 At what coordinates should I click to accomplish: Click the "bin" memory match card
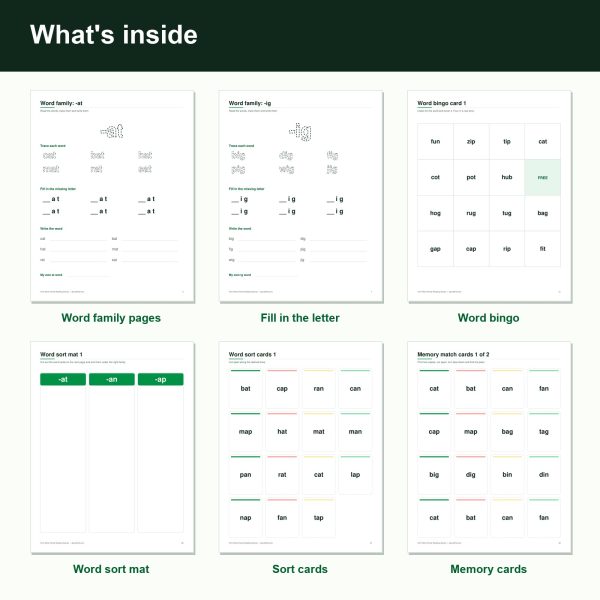point(507,475)
